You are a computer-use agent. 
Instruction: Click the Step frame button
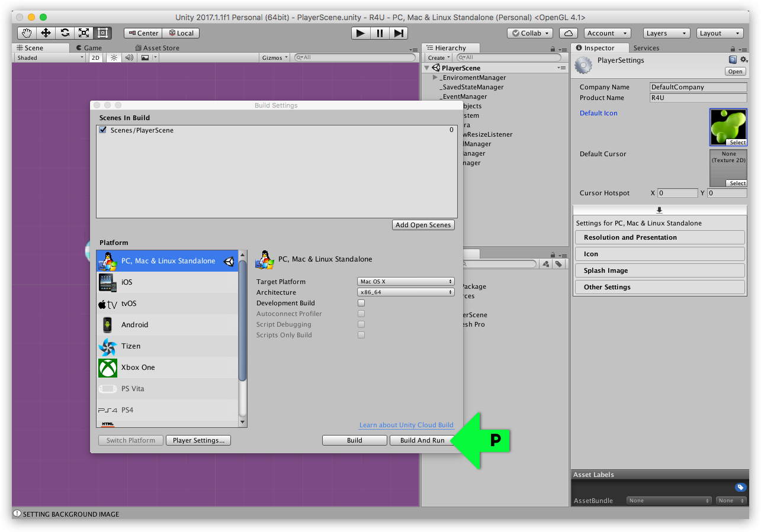click(x=399, y=33)
